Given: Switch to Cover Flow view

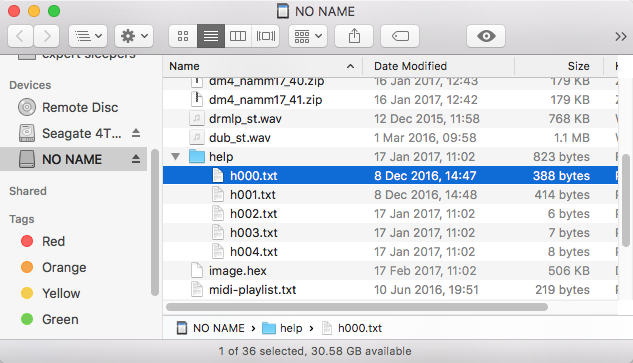Looking at the screenshot, I should pos(266,36).
